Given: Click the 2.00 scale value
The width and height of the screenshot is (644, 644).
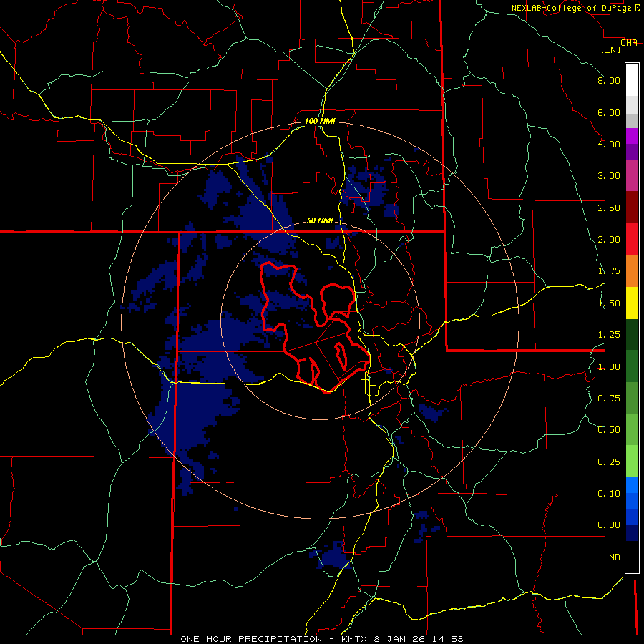Looking at the screenshot, I should tap(609, 240).
